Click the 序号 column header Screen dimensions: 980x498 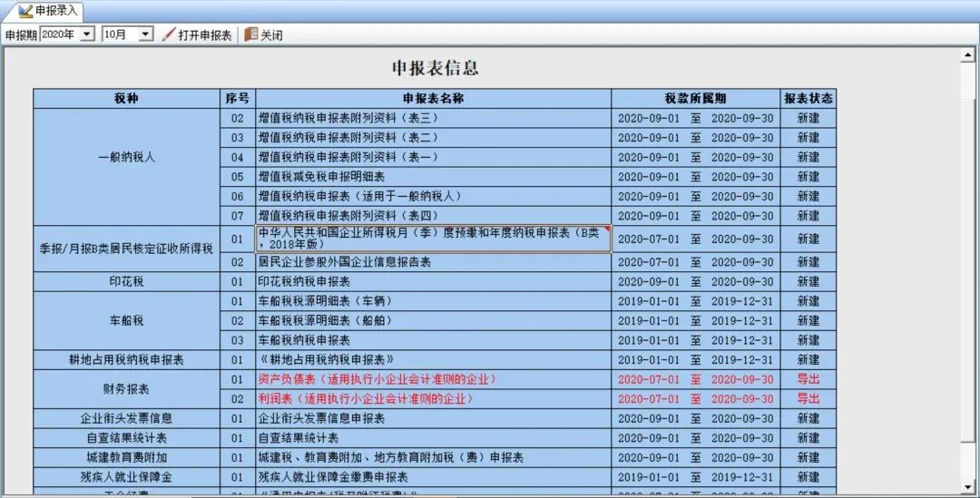click(x=238, y=99)
